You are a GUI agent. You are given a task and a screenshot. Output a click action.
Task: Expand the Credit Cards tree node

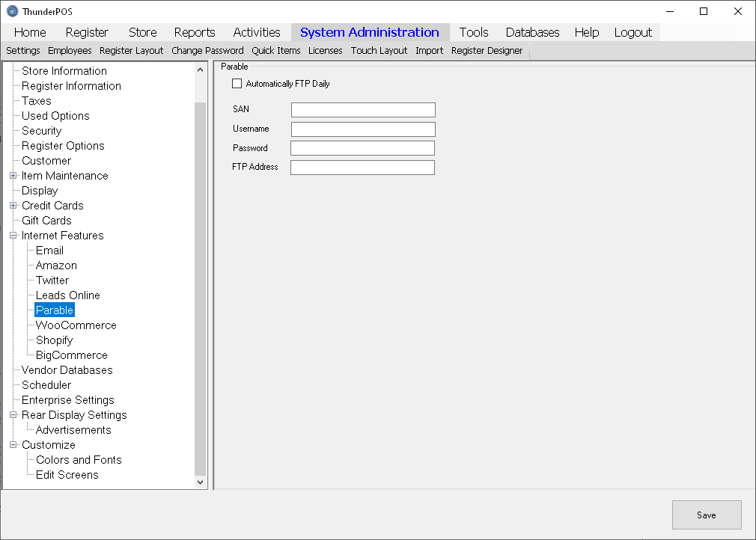point(13,206)
